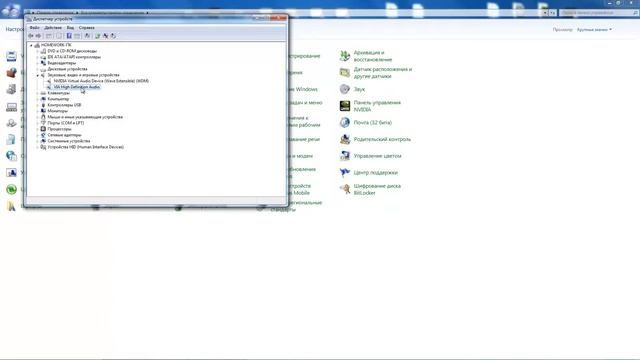Click the Control Panel search field
The width and height of the screenshot is (640, 360).
click(598, 13)
